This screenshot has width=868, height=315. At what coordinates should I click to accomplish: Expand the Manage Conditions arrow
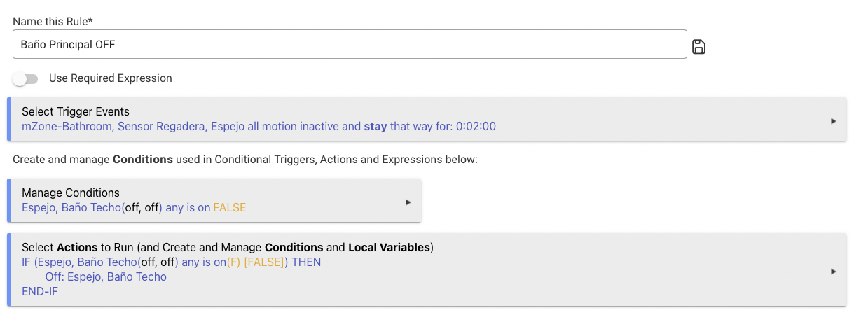pos(408,202)
